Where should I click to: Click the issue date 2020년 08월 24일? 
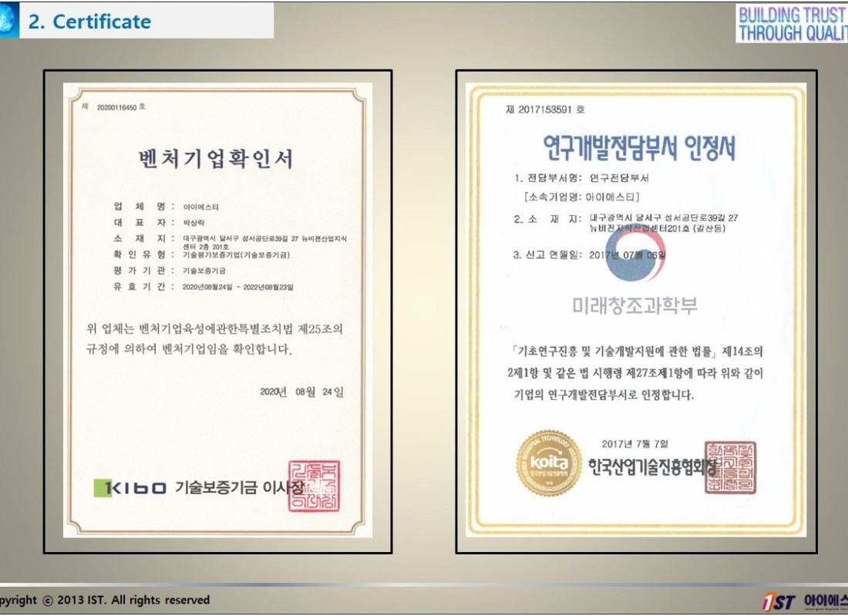pyautogui.click(x=301, y=392)
